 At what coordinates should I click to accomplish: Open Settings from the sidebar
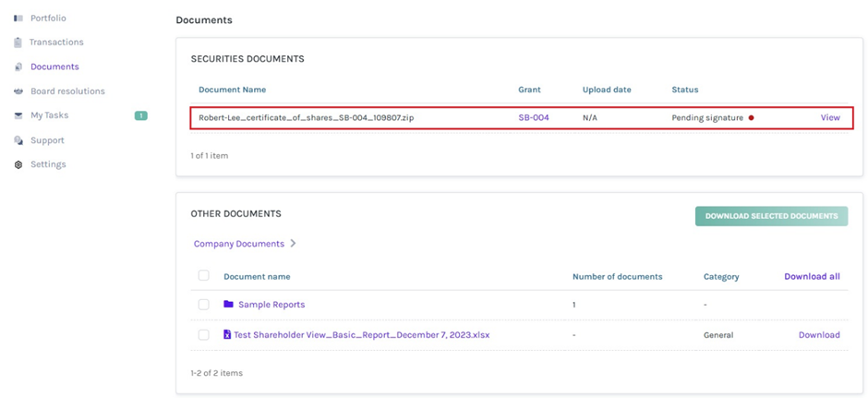(48, 164)
